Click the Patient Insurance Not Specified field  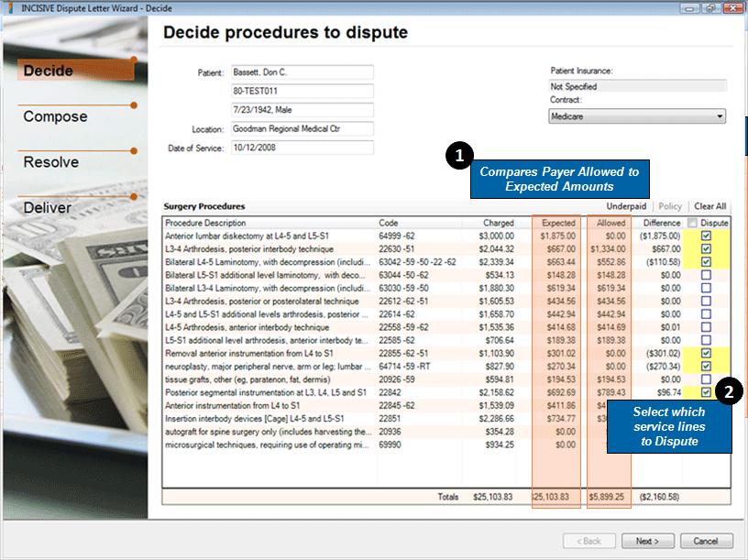[x=637, y=86]
